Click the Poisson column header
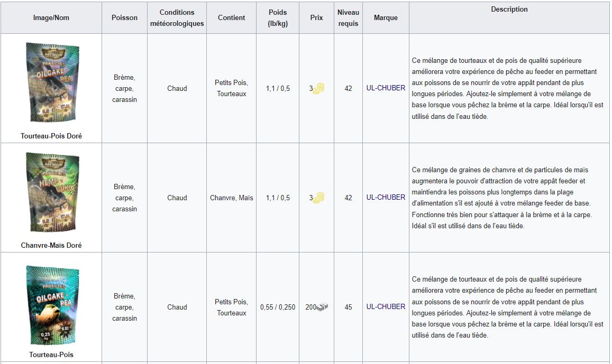Viewport: 612px width, 364px height. [x=124, y=17]
